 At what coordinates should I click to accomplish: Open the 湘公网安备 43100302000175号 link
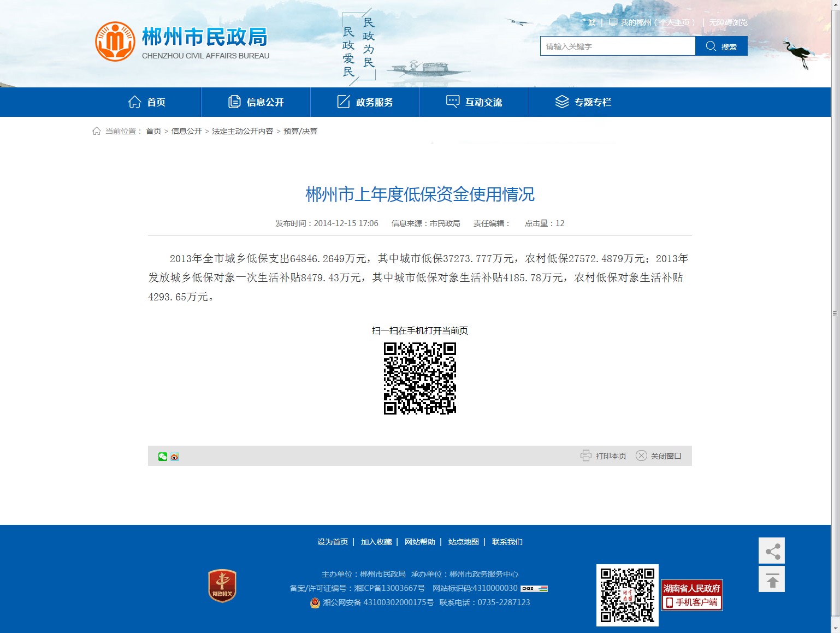(x=378, y=602)
